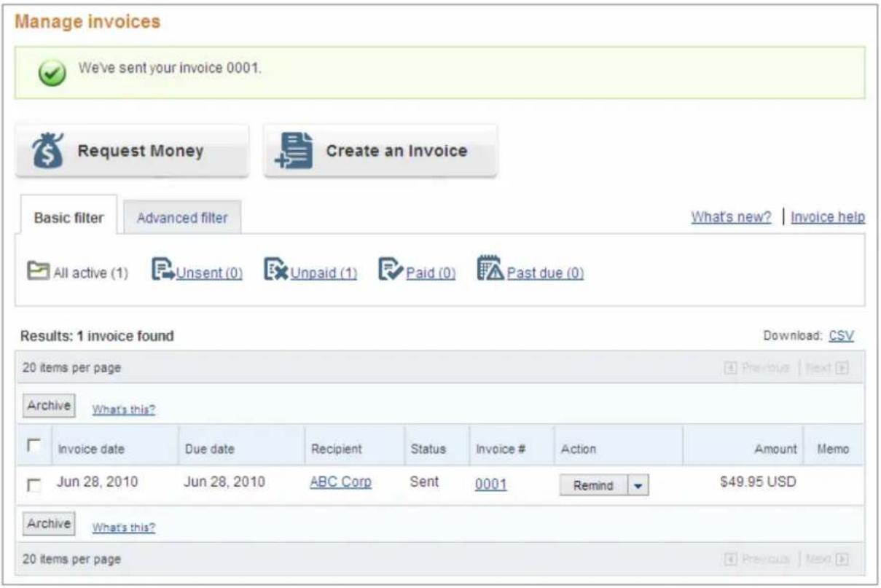This screenshot has height=588, width=881.
Task: Filter by Paid (0) link
Action: coord(430,274)
